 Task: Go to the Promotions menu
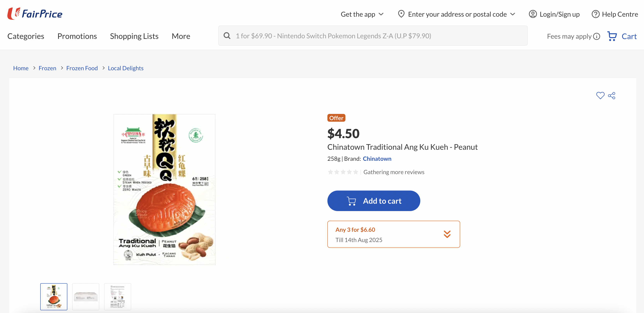click(77, 36)
